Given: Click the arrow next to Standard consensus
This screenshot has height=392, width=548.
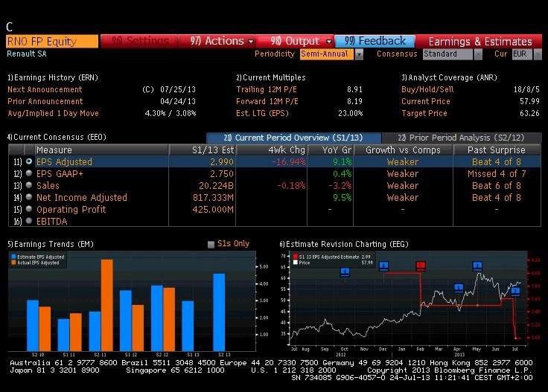Looking at the screenshot, I should [x=478, y=54].
